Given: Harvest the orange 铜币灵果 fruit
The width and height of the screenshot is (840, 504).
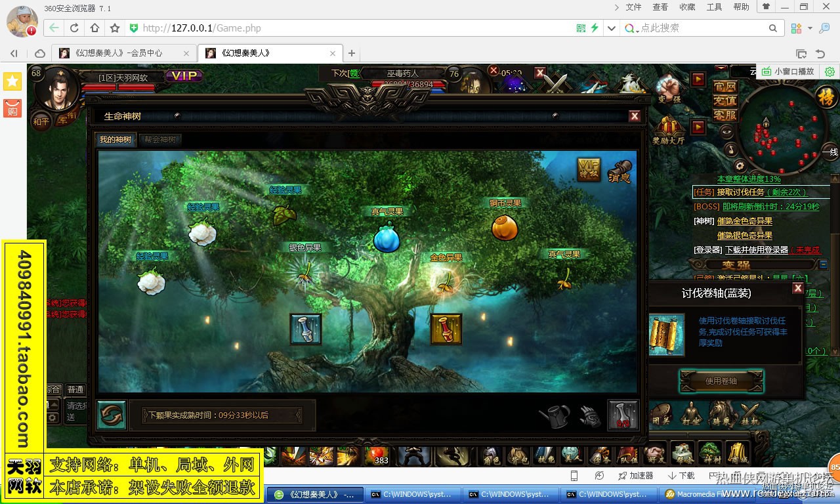Looking at the screenshot, I should click(x=505, y=228).
